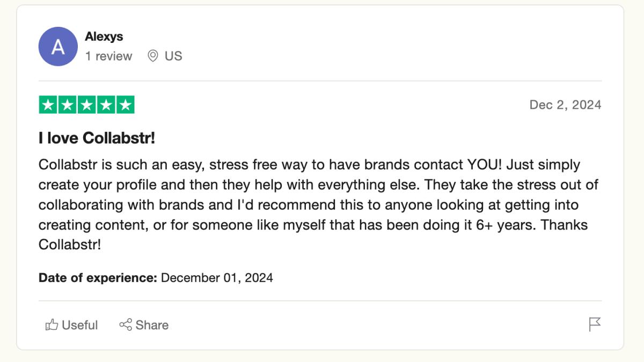This screenshot has width=644, height=362.
Task: Click the thumbs-up icon
Action: 52,325
